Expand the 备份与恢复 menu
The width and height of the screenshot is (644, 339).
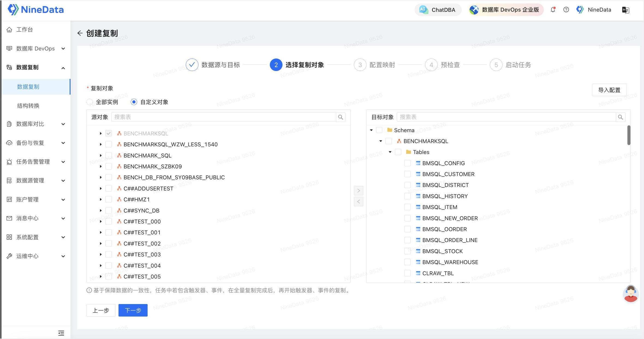pyautogui.click(x=35, y=143)
